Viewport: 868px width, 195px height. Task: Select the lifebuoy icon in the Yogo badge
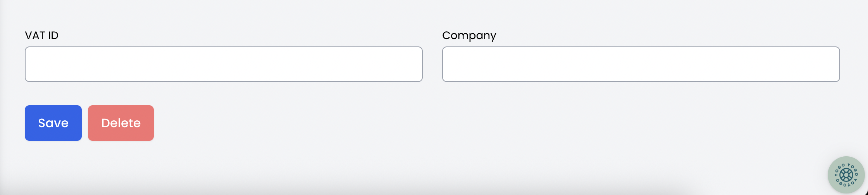click(846, 175)
